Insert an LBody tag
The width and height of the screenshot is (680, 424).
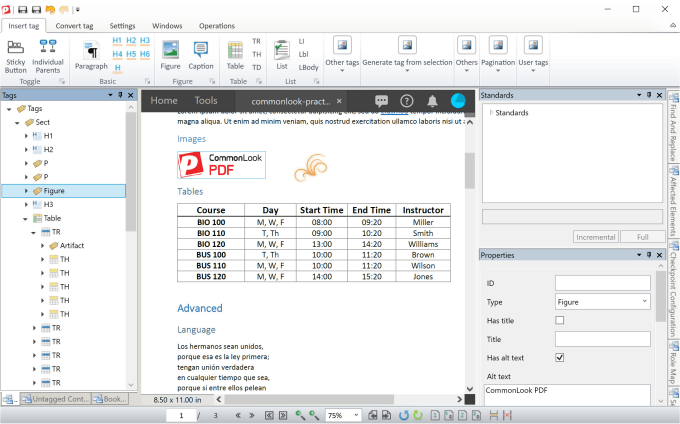click(308, 67)
